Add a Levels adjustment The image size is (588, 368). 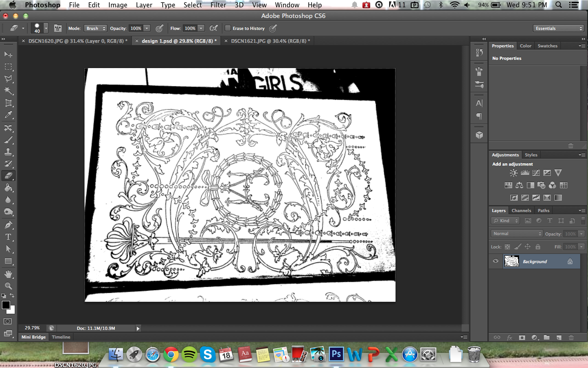coord(525,173)
